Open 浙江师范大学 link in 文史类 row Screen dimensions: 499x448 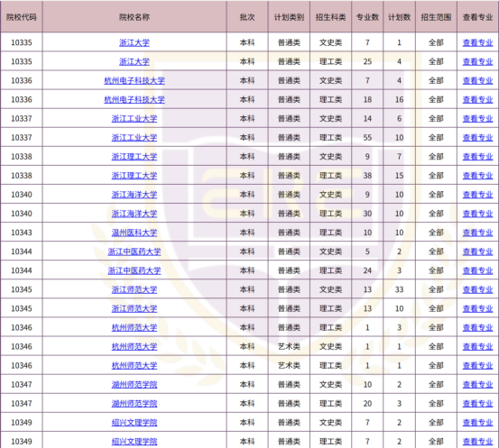point(134,289)
